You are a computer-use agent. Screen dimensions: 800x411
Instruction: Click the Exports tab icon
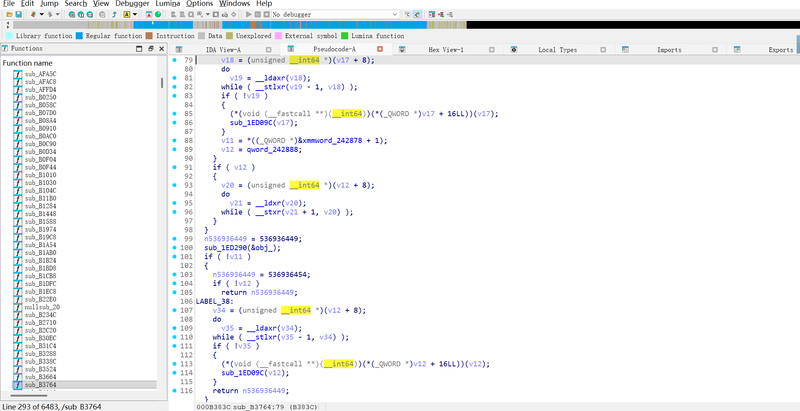(737, 49)
